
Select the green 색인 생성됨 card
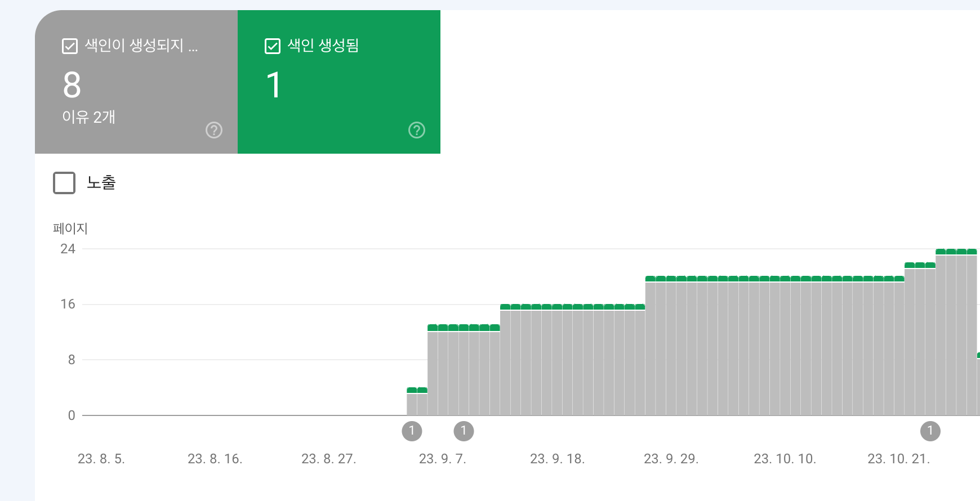pos(339,82)
